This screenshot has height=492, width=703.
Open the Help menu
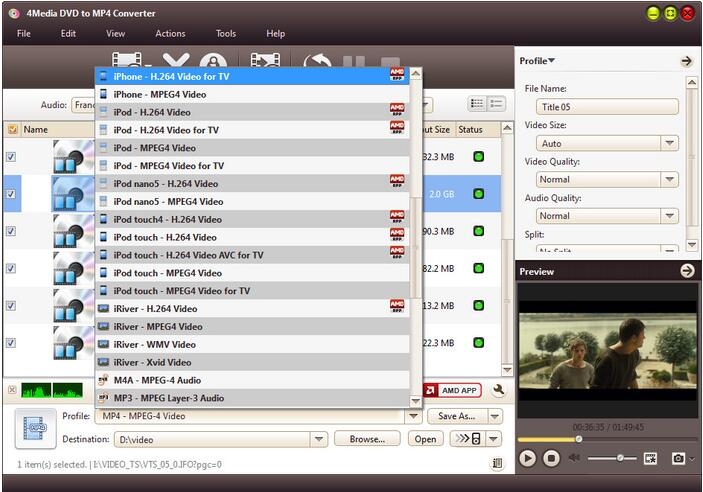275,34
